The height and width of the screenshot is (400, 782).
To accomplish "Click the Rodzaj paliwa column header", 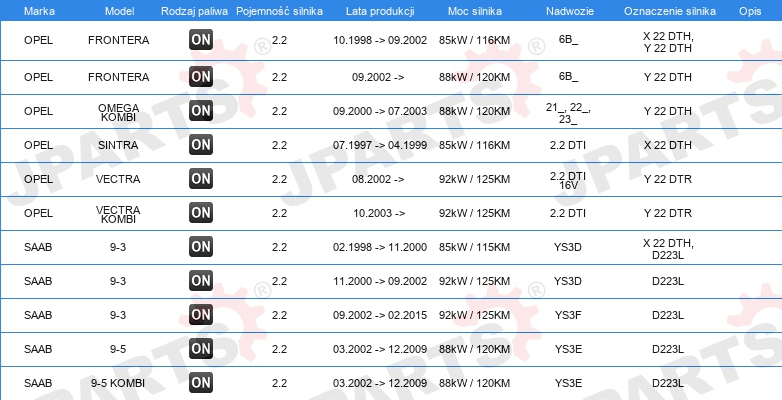I will (195, 11).
